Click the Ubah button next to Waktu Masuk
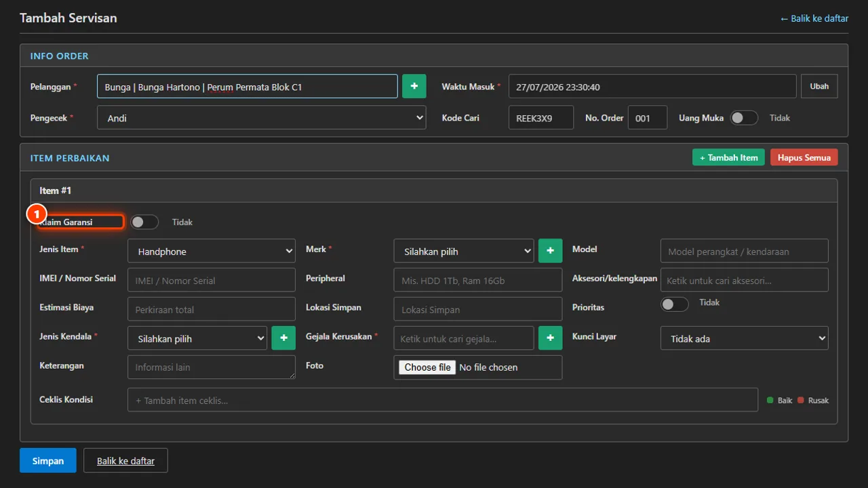The width and height of the screenshot is (868, 488). [x=819, y=86]
